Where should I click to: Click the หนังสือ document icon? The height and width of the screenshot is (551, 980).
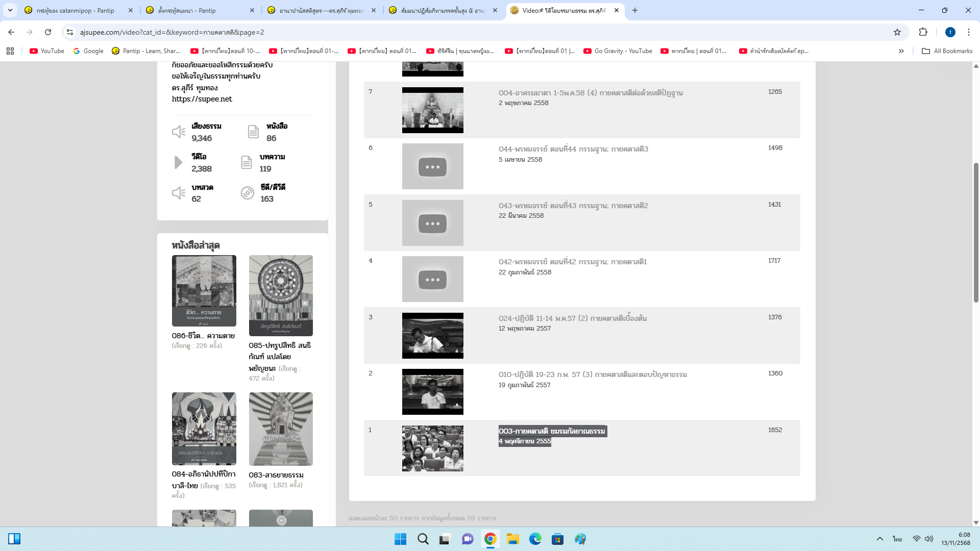pyautogui.click(x=253, y=132)
